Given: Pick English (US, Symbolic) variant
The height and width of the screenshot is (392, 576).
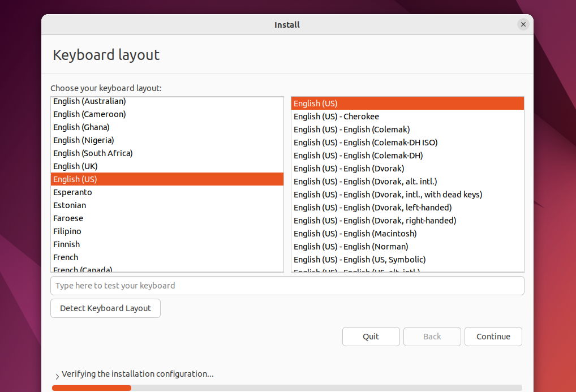Looking at the screenshot, I should (x=407, y=260).
